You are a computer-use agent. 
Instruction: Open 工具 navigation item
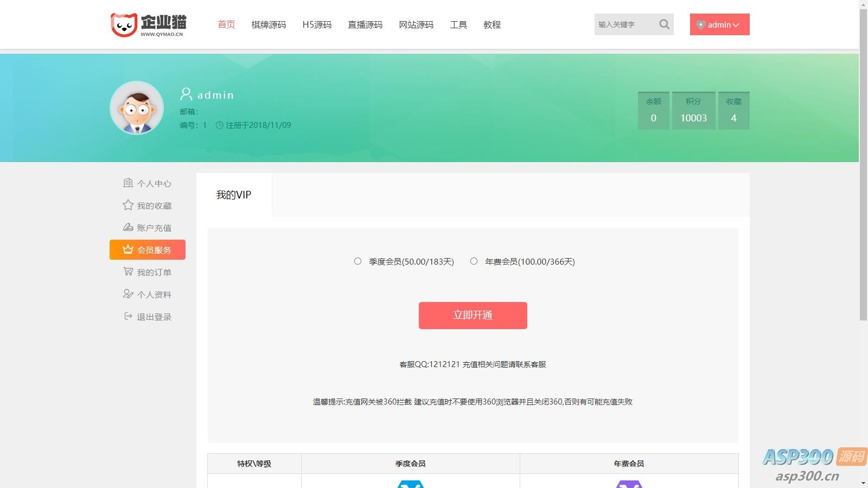458,24
